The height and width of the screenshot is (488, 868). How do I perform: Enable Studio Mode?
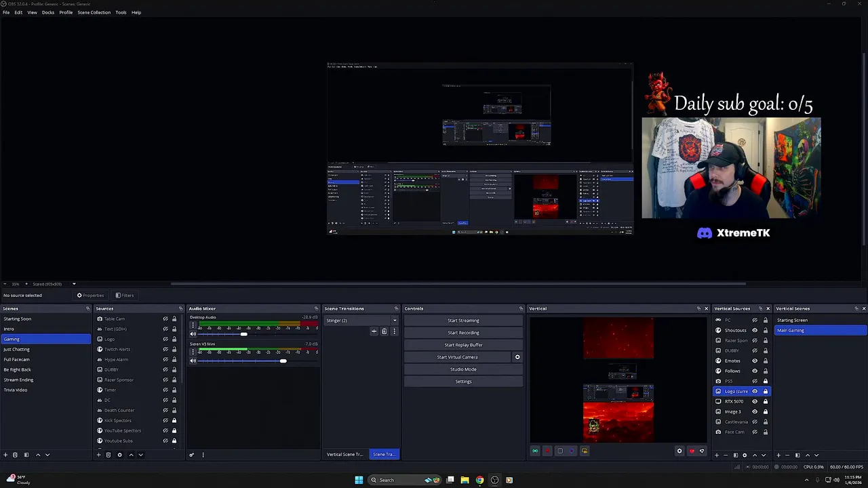(463, 369)
